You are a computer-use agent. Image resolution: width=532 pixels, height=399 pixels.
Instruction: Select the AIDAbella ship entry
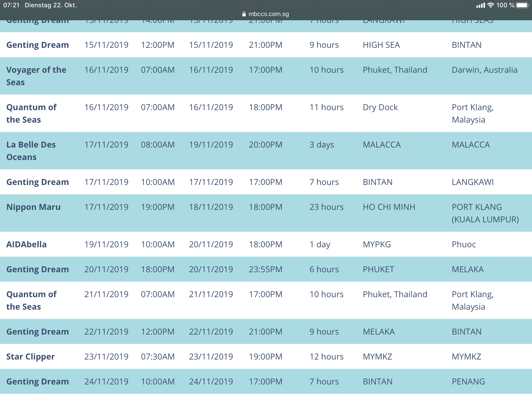pos(26,244)
